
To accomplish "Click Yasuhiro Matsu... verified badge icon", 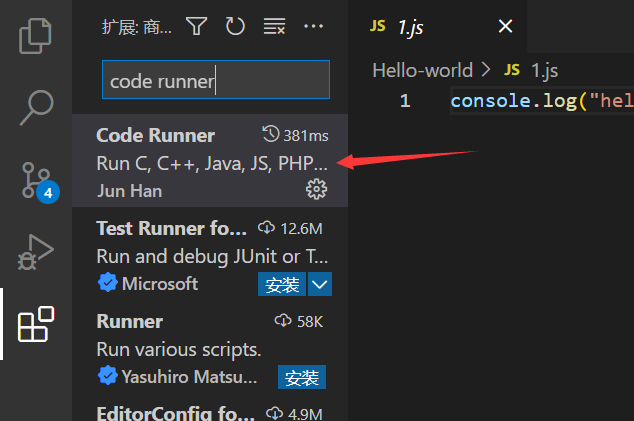I will [x=108, y=376].
